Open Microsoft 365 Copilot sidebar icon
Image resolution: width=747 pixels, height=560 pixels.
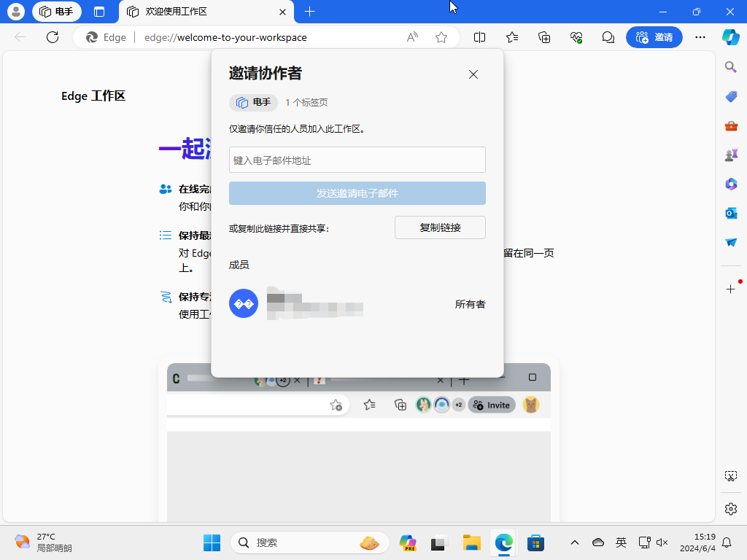731,184
